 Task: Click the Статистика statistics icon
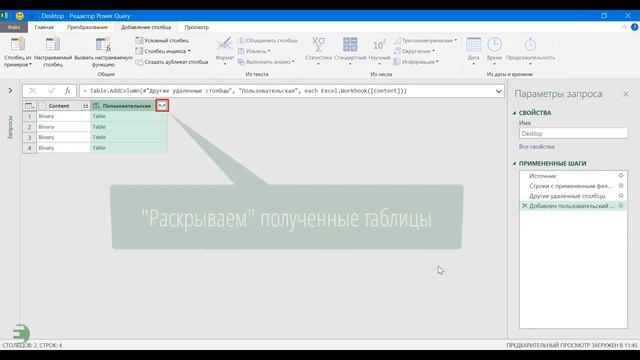[x=318, y=44]
